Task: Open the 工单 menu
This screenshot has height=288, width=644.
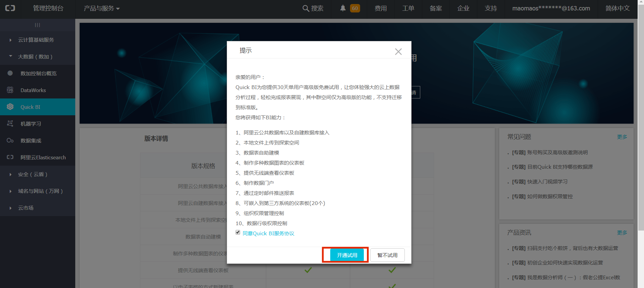Action: coord(408,8)
